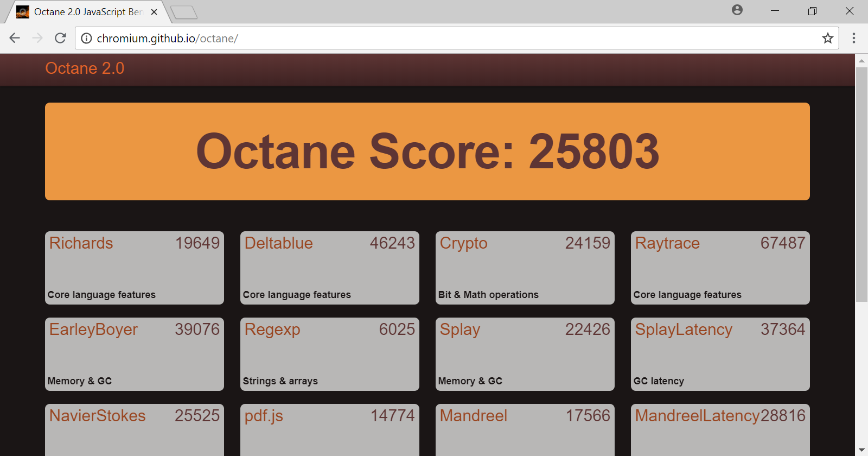Click the Octane 2.0 header link
The width and height of the screenshot is (868, 456).
pos(85,68)
